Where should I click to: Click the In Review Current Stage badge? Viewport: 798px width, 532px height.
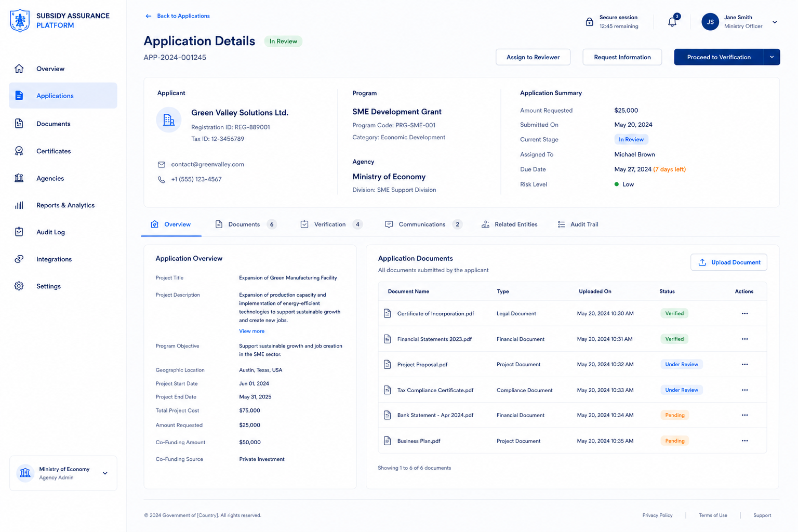[x=631, y=139]
